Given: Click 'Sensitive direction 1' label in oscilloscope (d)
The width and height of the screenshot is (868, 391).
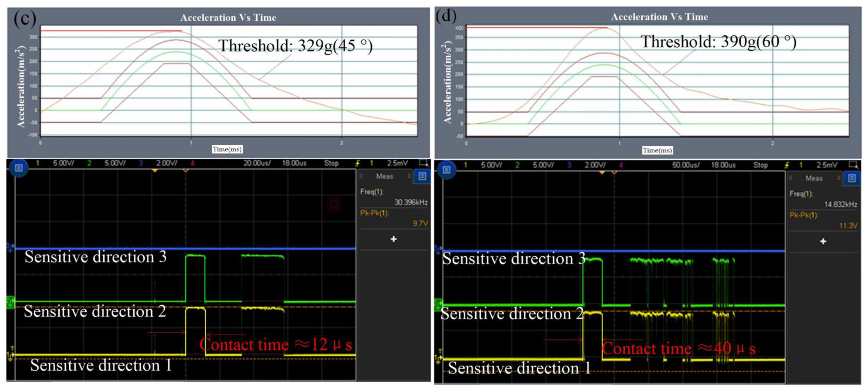Looking at the screenshot, I should (x=519, y=368).
